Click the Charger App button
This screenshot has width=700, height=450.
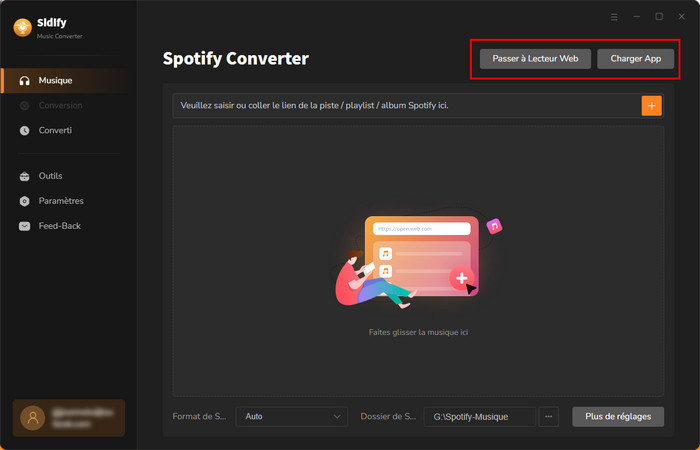tap(636, 59)
